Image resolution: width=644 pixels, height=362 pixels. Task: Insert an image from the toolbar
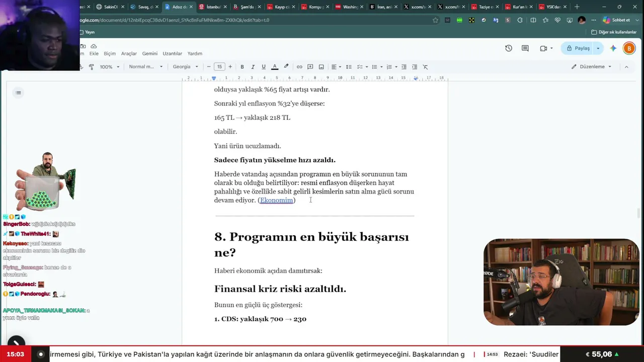[321, 67]
